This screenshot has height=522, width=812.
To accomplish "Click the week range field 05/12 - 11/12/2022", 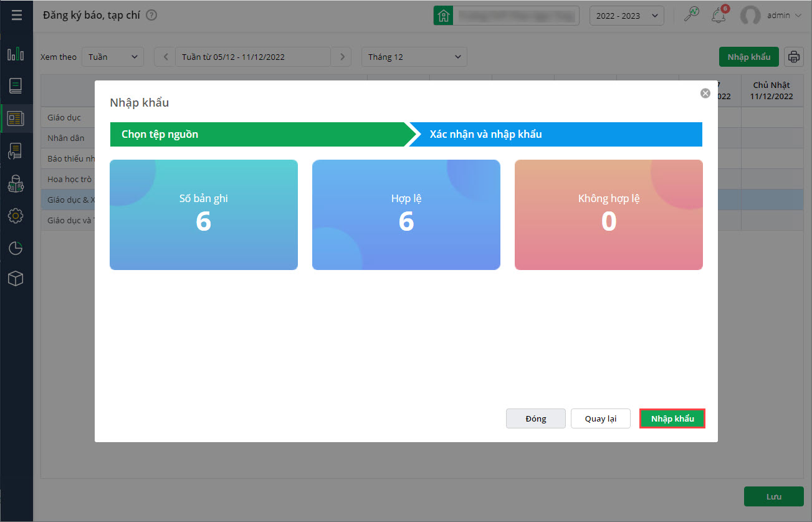I will [x=253, y=57].
